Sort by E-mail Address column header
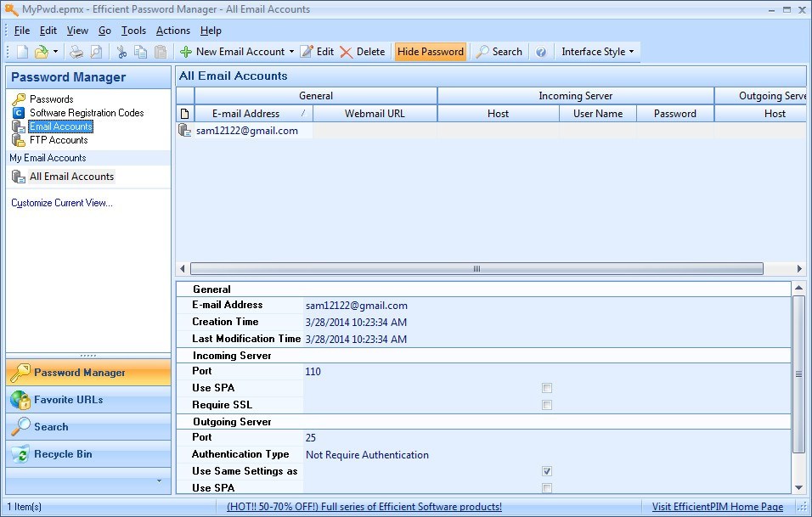 [x=253, y=114]
